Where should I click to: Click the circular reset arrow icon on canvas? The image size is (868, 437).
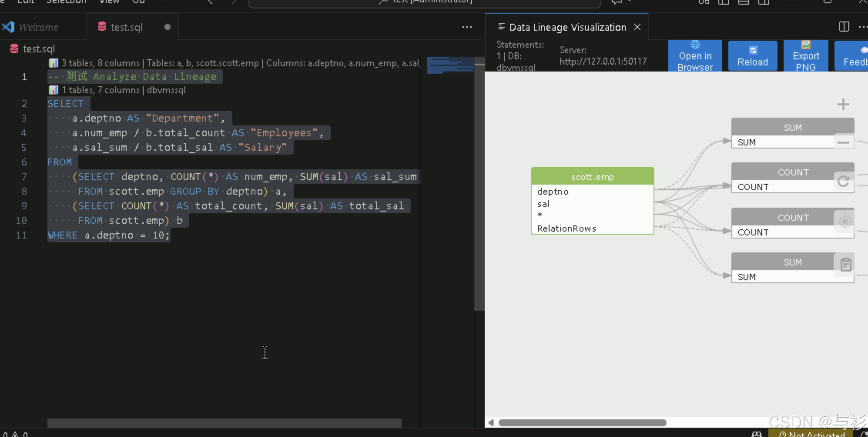[843, 181]
